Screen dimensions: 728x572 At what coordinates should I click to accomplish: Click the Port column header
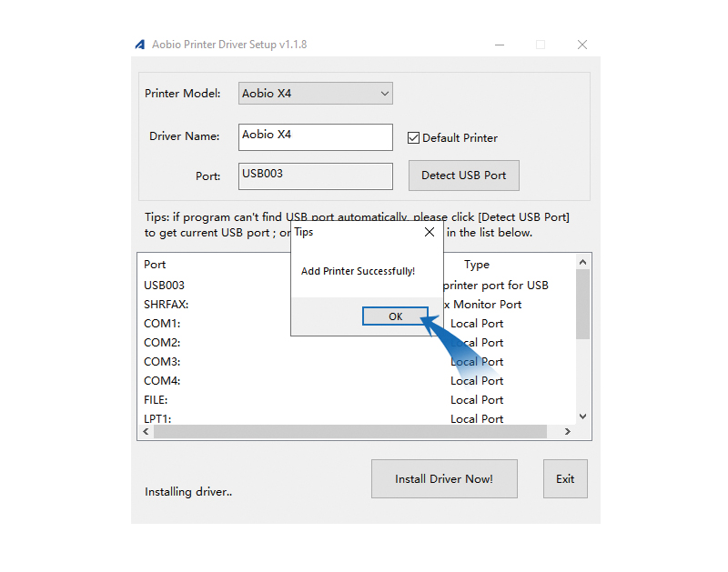click(155, 265)
